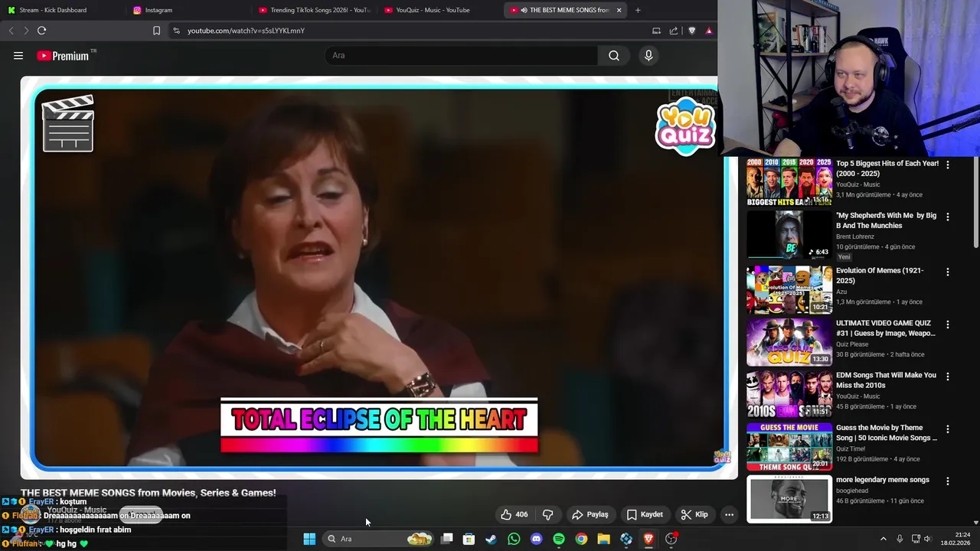Screen dimensions: 980x551
Task: Switch to the Instagram tab
Action: pos(158,10)
